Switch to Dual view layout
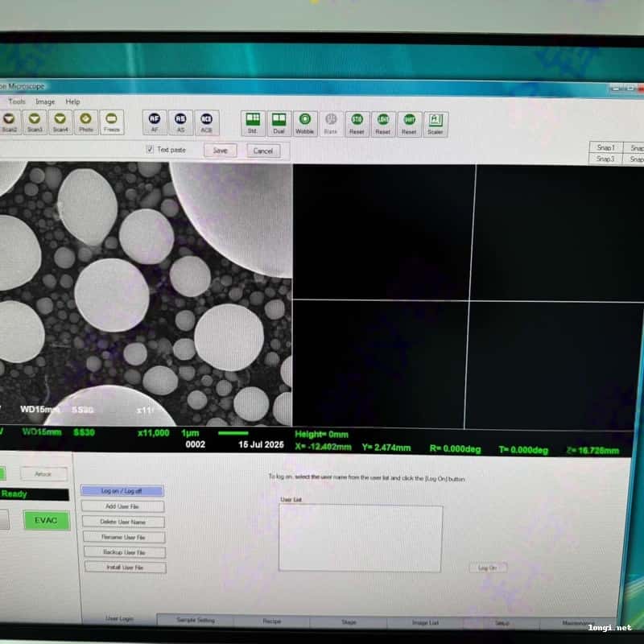This screenshot has height=644, width=644. [279, 122]
